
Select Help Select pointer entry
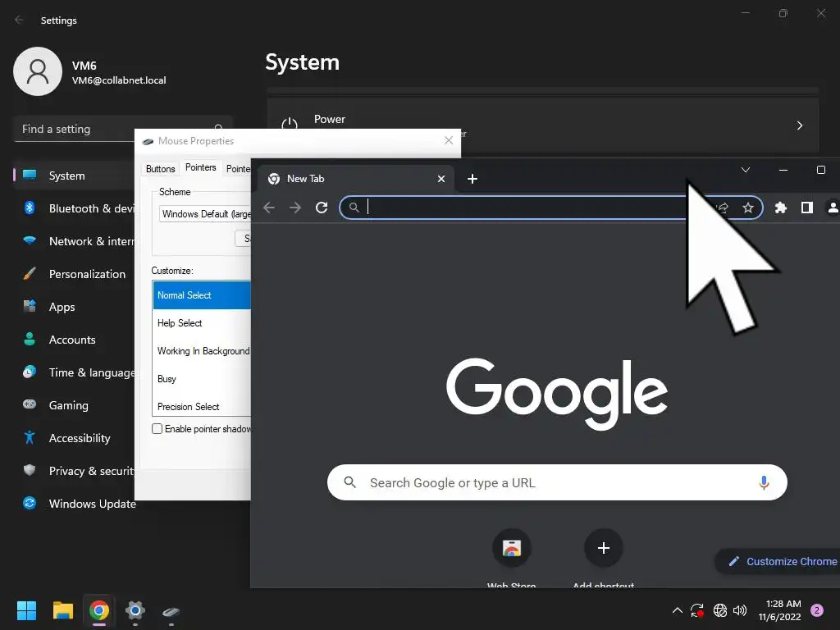coord(202,323)
